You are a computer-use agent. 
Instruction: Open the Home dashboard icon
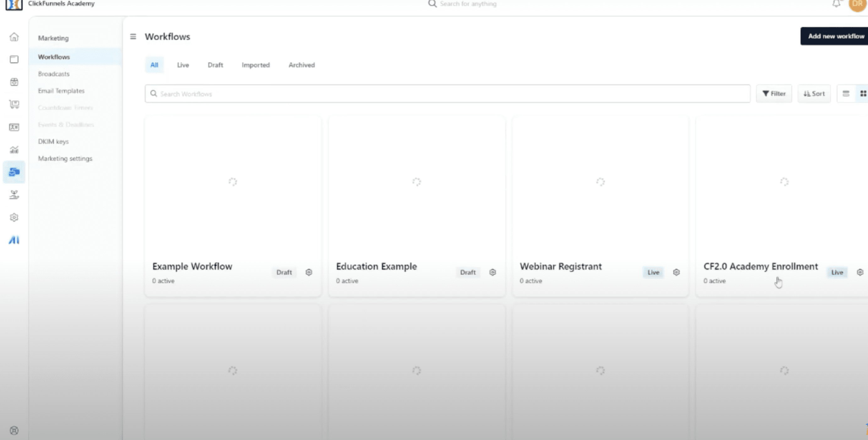click(x=14, y=37)
